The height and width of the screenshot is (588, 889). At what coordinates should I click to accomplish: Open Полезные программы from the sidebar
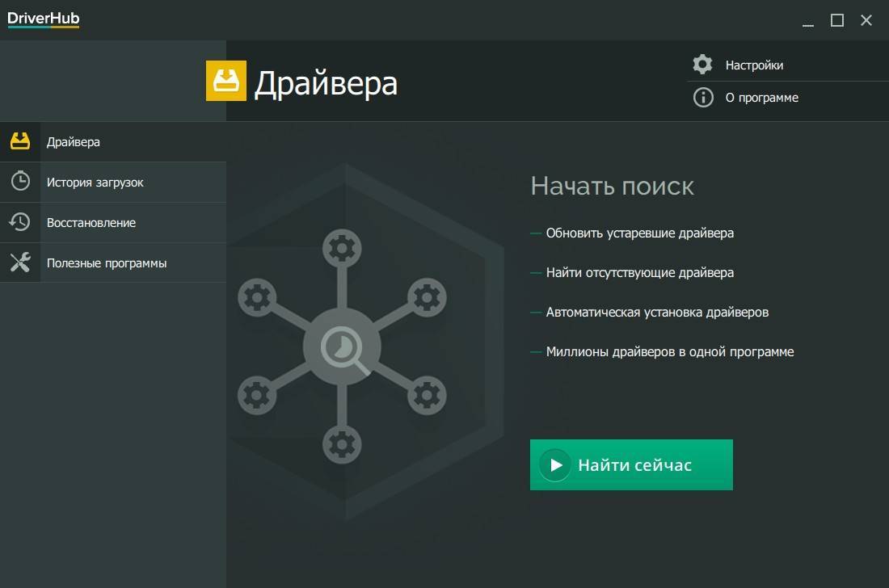(x=107, y=263)
